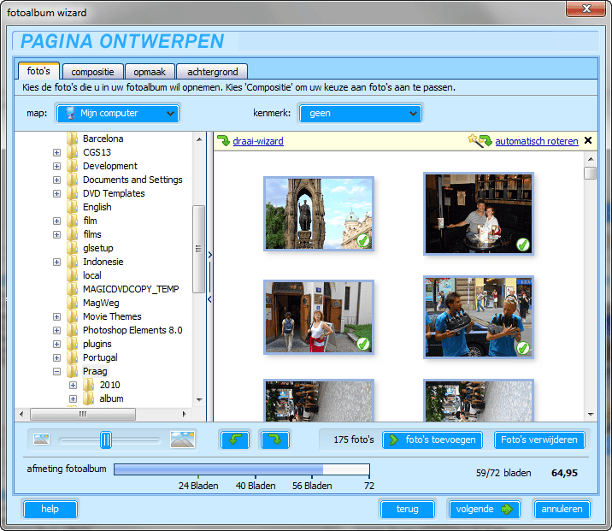Open the map dropdown showing Mijn computer
The width and height of the screenshot is (612, 531).
click(117, 113)
